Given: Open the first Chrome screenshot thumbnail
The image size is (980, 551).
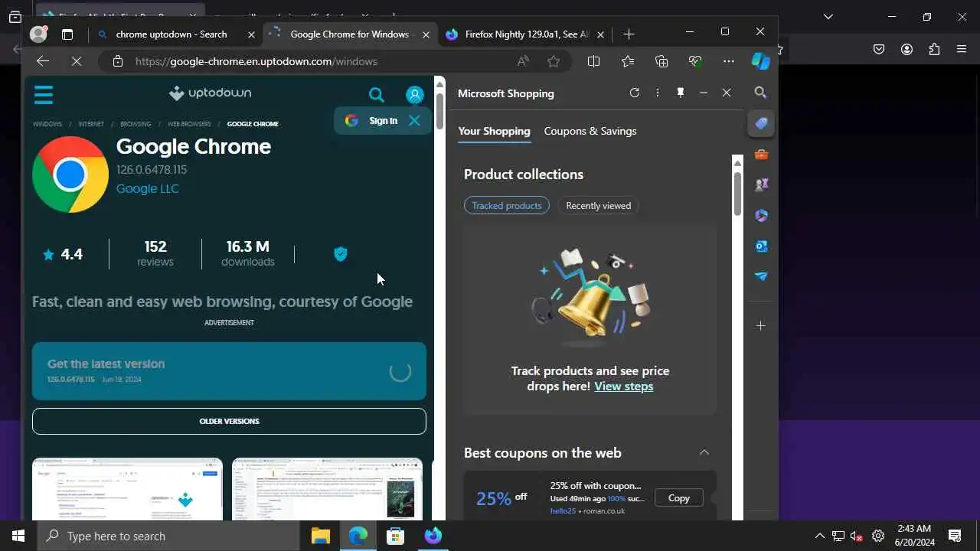Looking at the screenshot, I should 127,489.
